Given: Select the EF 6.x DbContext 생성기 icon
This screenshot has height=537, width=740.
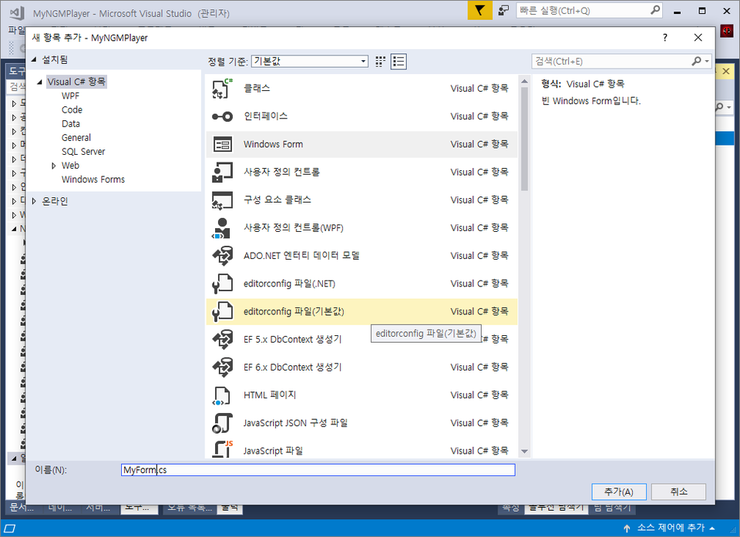Looking at the screenshot, I should [222, 367].
